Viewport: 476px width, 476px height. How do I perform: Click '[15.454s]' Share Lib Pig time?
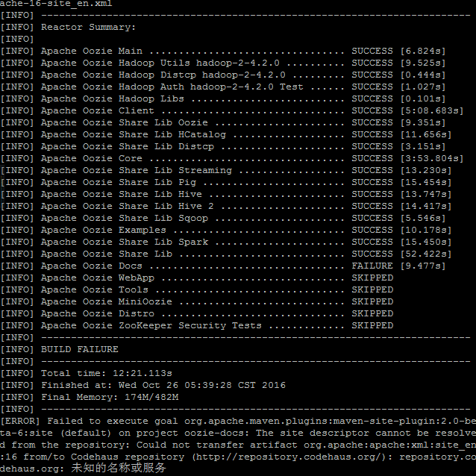426,183
